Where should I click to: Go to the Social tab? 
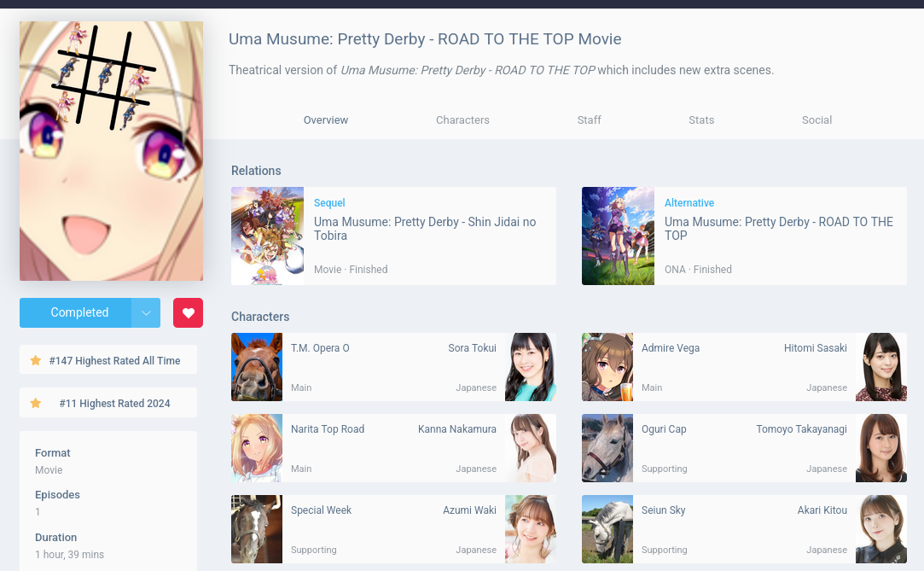[x=816, y=120]
